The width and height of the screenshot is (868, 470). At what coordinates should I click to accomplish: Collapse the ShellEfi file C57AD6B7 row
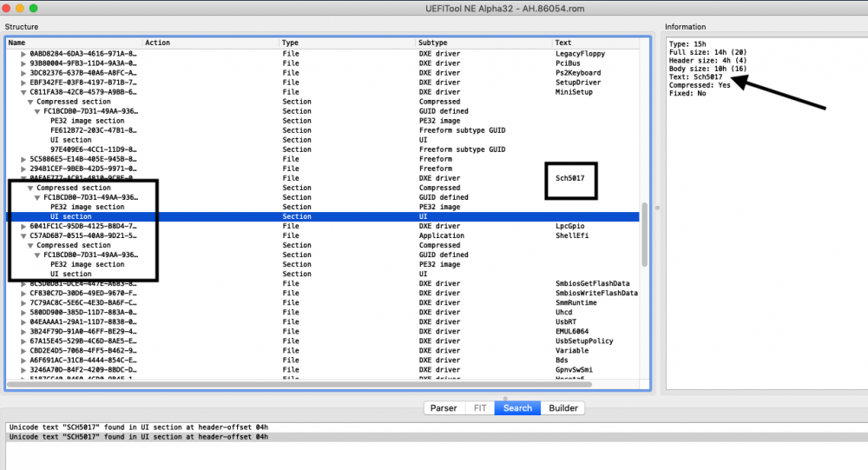(23, 235)
